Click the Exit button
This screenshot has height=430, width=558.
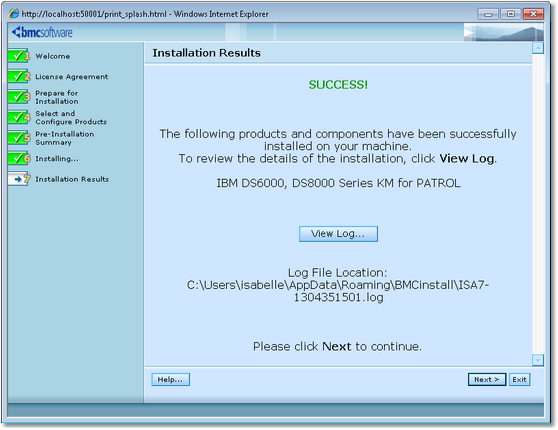click(x=520, y=379)
